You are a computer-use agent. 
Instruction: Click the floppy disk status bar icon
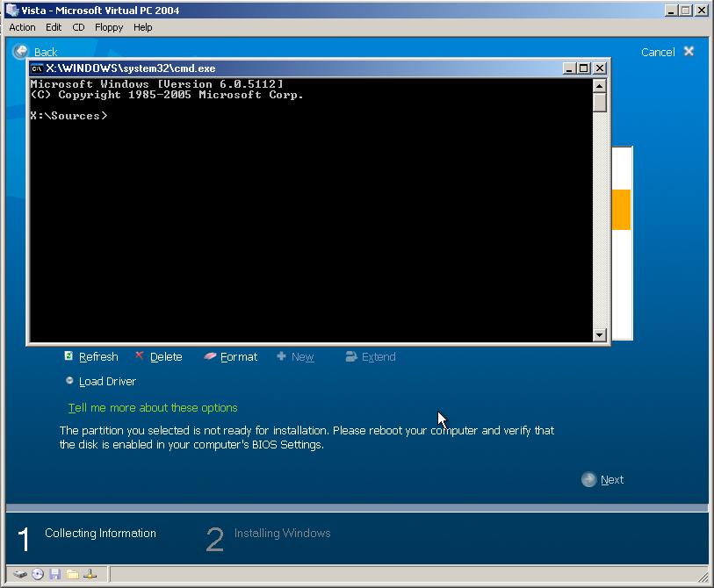[x=55, y=574]
